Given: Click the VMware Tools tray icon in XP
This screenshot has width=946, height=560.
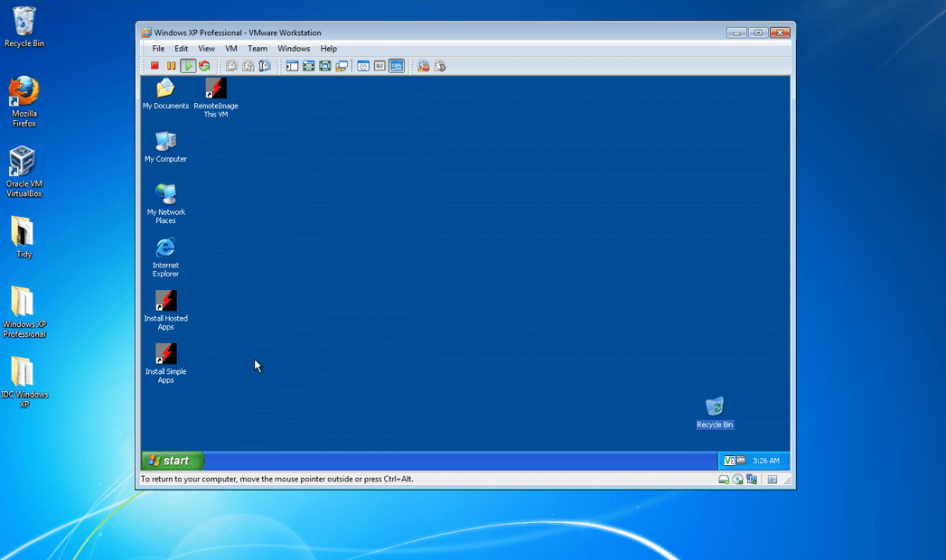Looking at the screenshot, I should pos(741,461).
